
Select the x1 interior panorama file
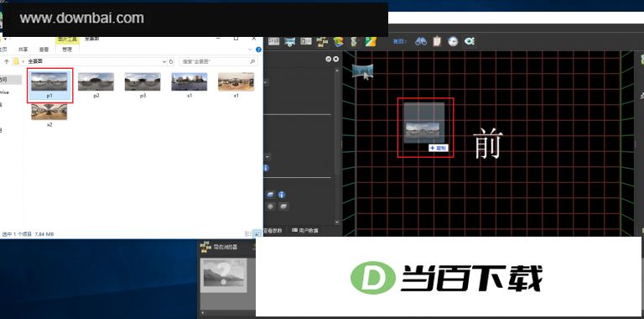tap(236, 85)
